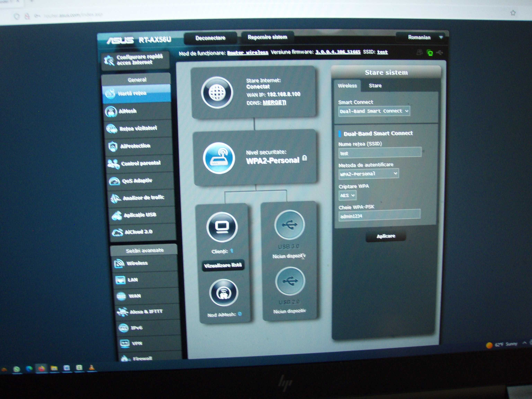Click the DDNS MERGEȚI link
Image resolution: width=532 pixels, height=399 pixels.
[x=274, y=103]
